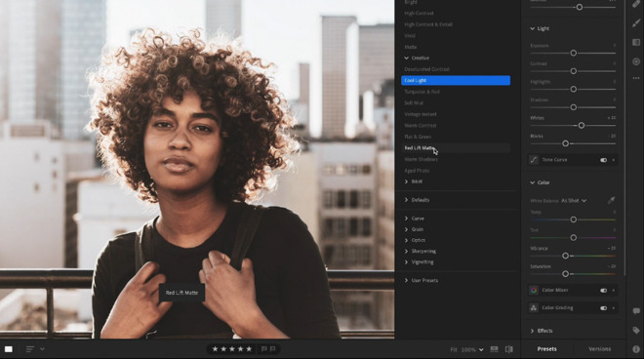Click the Color Grading icon
Image resolution: width=644 pixels, height=359 pixels.
click(534, 308)
